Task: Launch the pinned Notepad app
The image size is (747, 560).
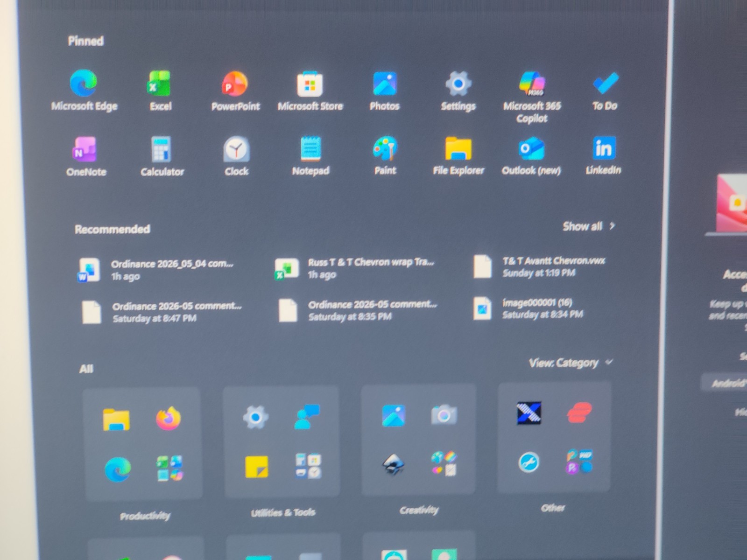Action: pyautogui.click(x=310, y=156)
